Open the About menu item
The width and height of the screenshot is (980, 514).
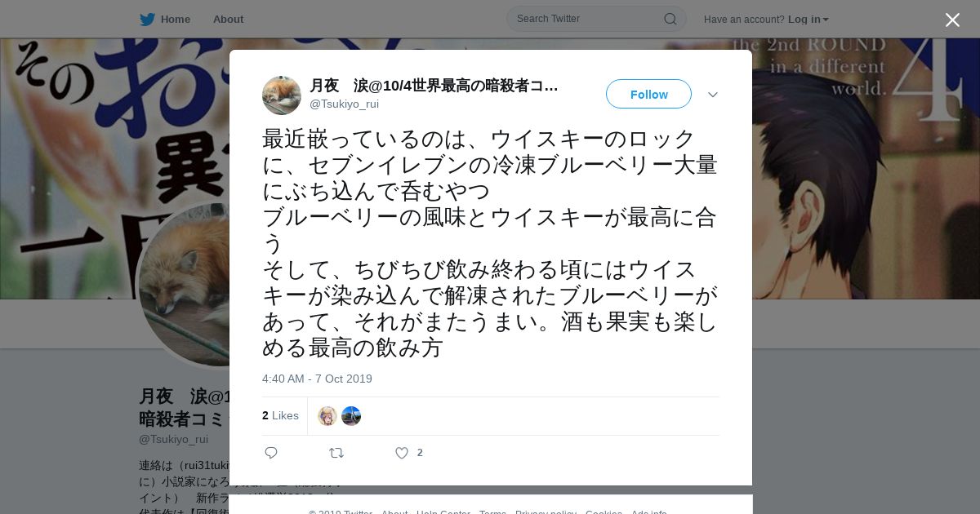click(228, 19)
